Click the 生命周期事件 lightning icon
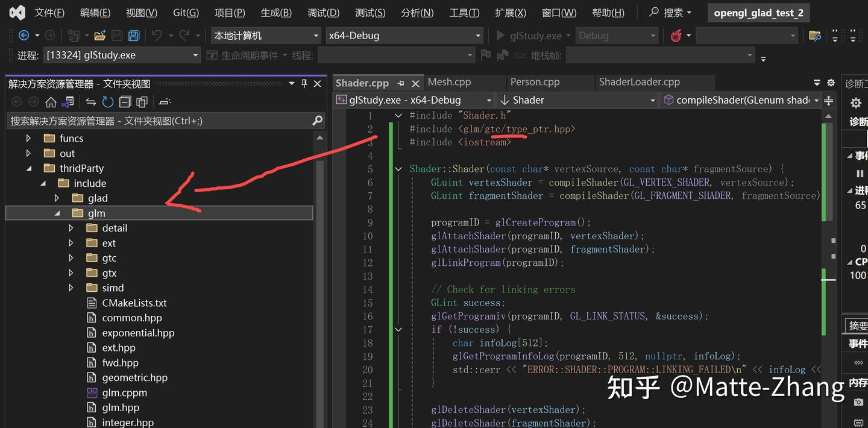The height and width of the screenshot is (428, 868). pyautogui.click(x=212, y=55)
